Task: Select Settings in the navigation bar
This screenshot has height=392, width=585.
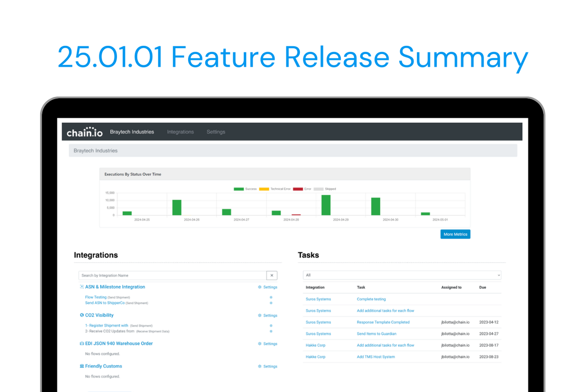Action: [216, 131]
